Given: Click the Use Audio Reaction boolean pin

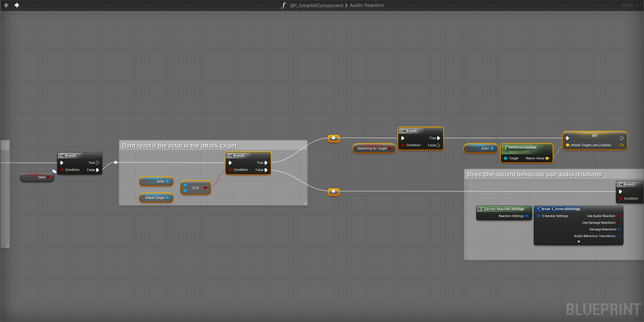Looking at the screenshot, I should (618, 216).
